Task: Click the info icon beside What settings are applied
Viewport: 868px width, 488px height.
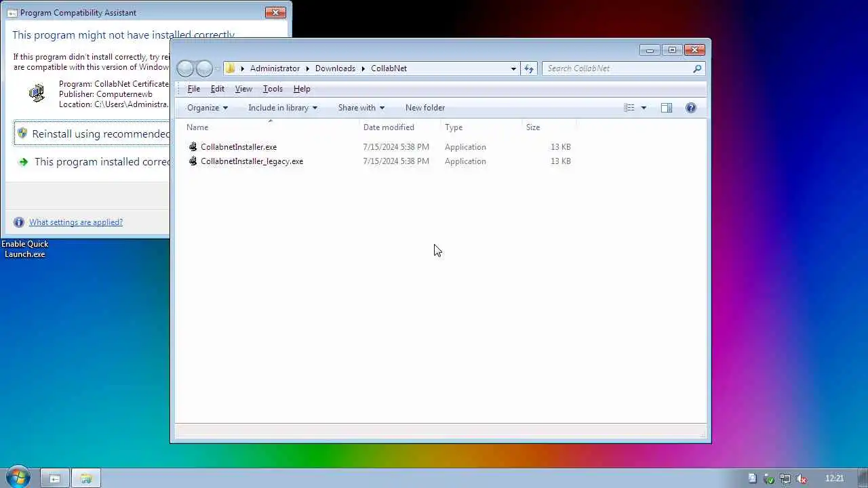Action: (18, 222)
